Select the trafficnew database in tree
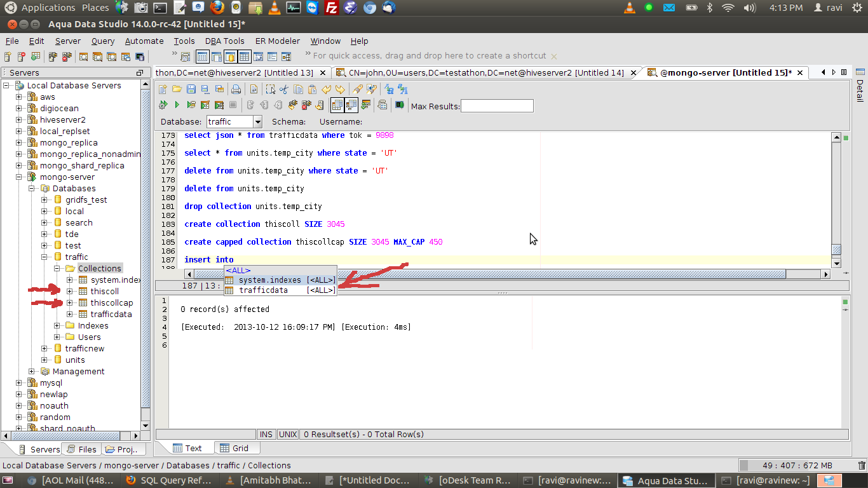The height and width of the screenshot is (488, 868). (85, 348)
